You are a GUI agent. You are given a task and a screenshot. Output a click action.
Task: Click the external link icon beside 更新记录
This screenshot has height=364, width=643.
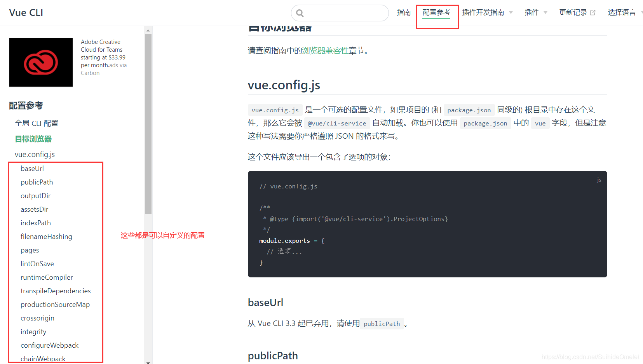[x=592, y=13]
